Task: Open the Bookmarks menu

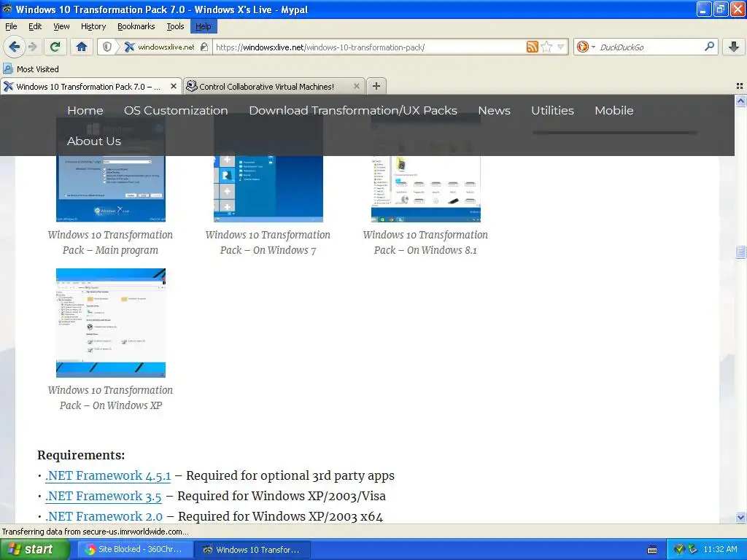Action: (x=136, y=26)
